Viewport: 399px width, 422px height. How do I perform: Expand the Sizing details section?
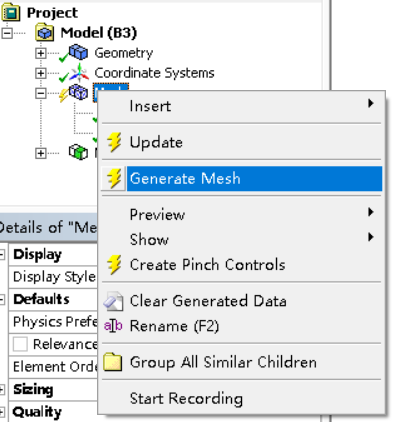click(x=2, y=389)
